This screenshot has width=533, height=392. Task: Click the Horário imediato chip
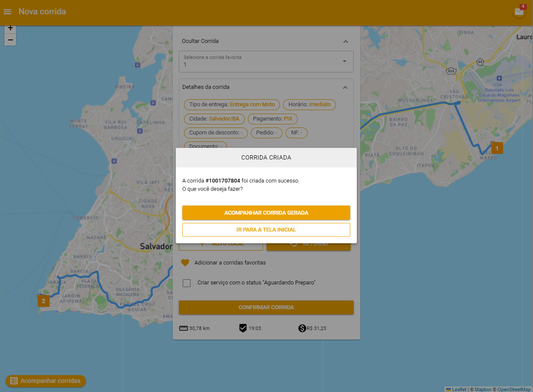309,105
